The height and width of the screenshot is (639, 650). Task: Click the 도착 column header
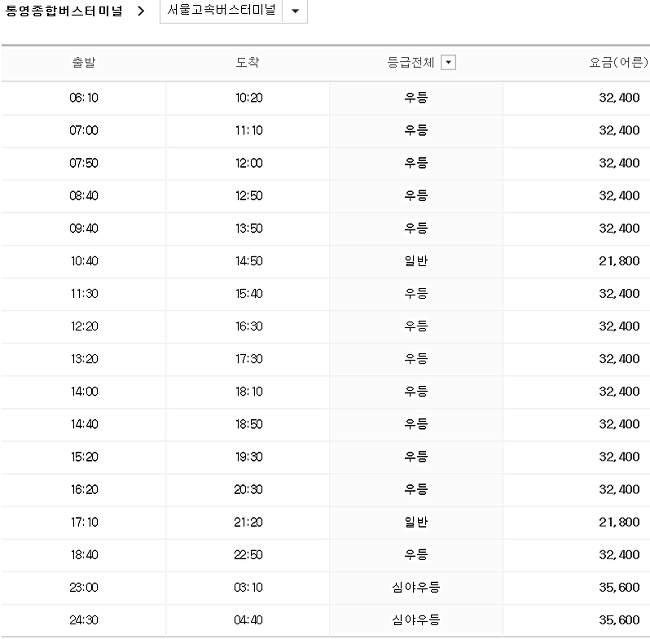(247, 63)
